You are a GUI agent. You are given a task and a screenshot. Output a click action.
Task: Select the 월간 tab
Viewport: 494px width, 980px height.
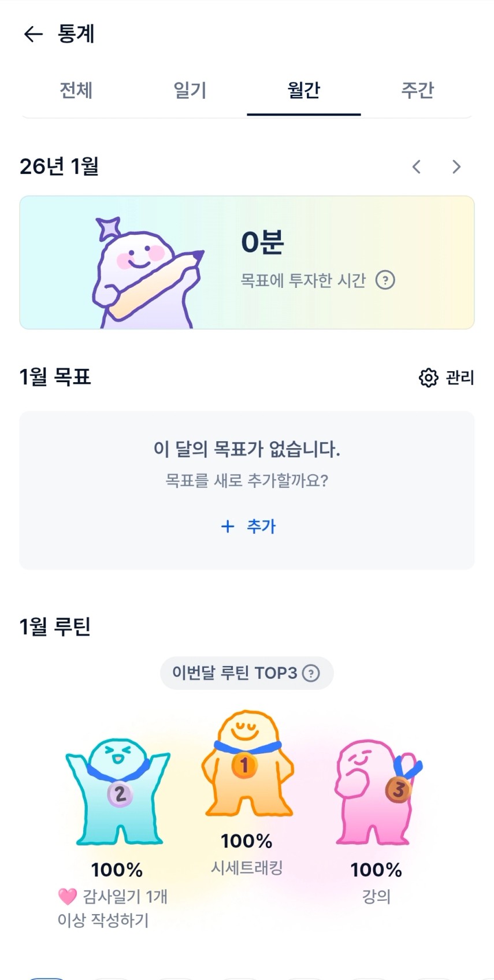point(303,90)
